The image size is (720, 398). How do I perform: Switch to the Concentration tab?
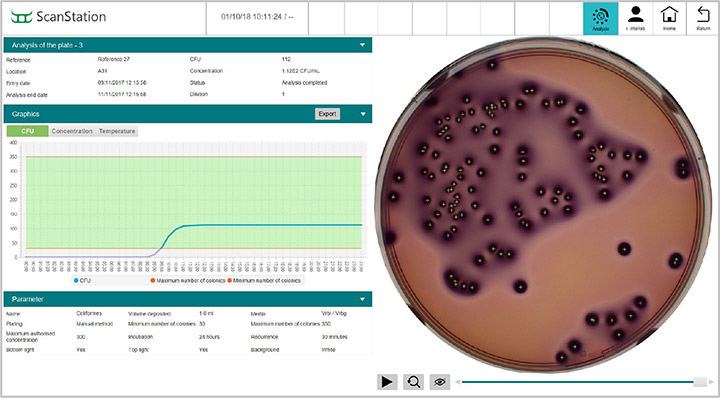click(x=72, y=131)
